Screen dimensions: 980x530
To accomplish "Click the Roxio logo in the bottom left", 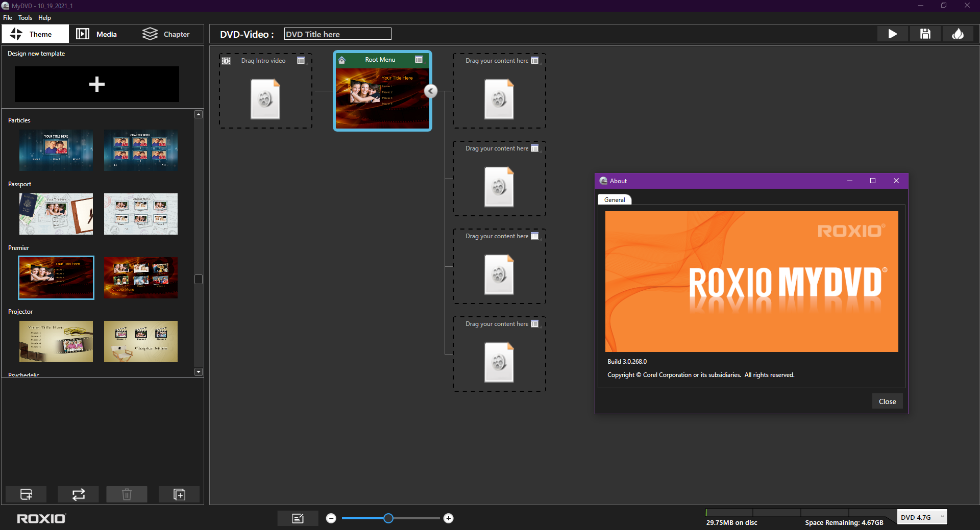I will [41, 519].
